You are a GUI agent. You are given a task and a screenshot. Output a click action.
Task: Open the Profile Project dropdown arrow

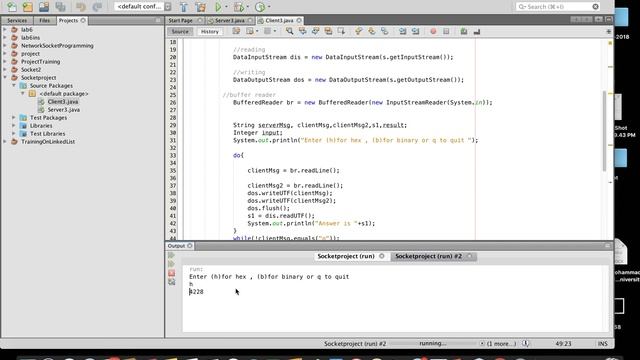tap(269, 7)
